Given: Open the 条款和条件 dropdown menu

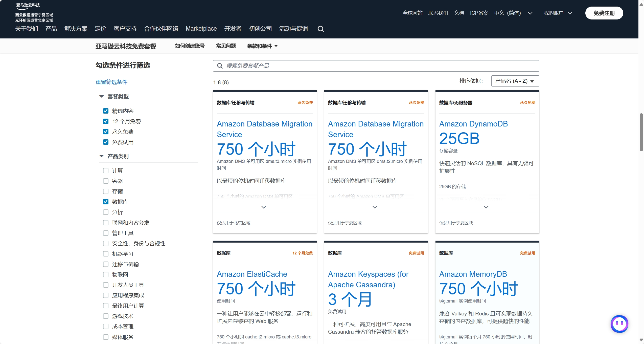Looking at the screenshot, I should pos(262,46).
